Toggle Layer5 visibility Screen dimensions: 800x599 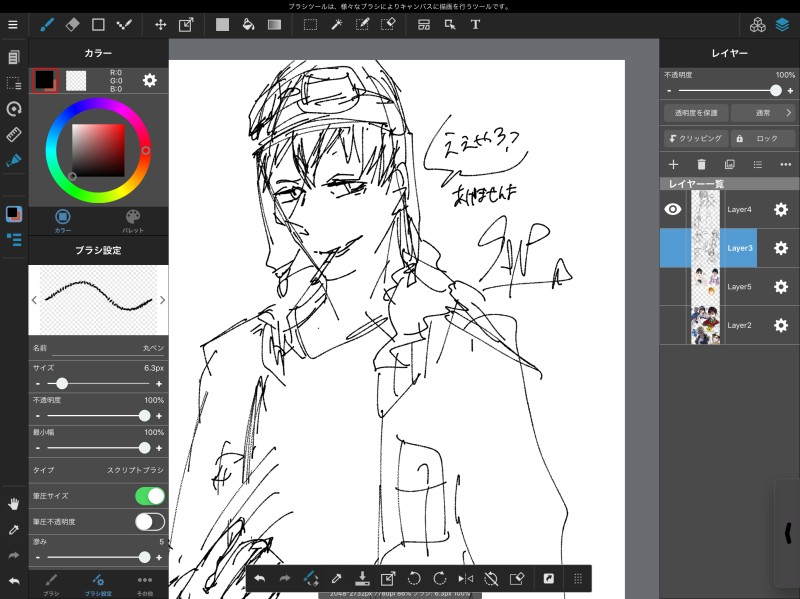673,287
